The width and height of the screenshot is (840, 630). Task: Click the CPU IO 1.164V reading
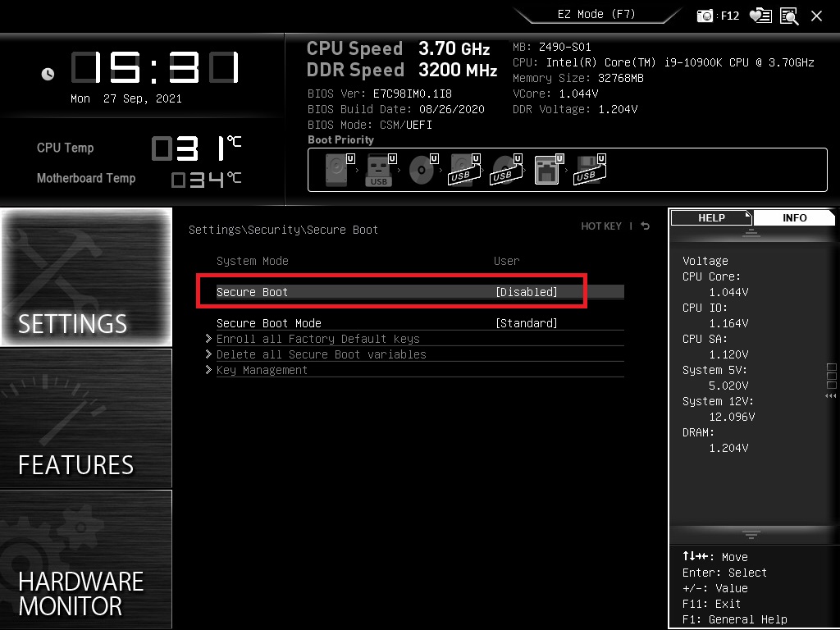pos(728,323)
